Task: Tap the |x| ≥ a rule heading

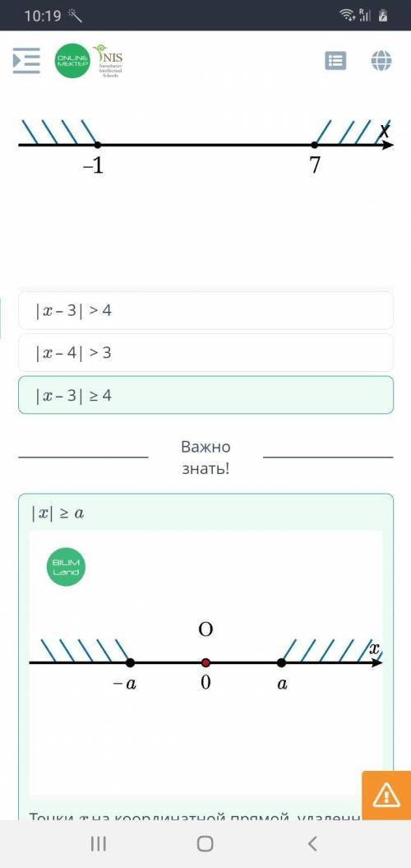Action: point(58,513)
